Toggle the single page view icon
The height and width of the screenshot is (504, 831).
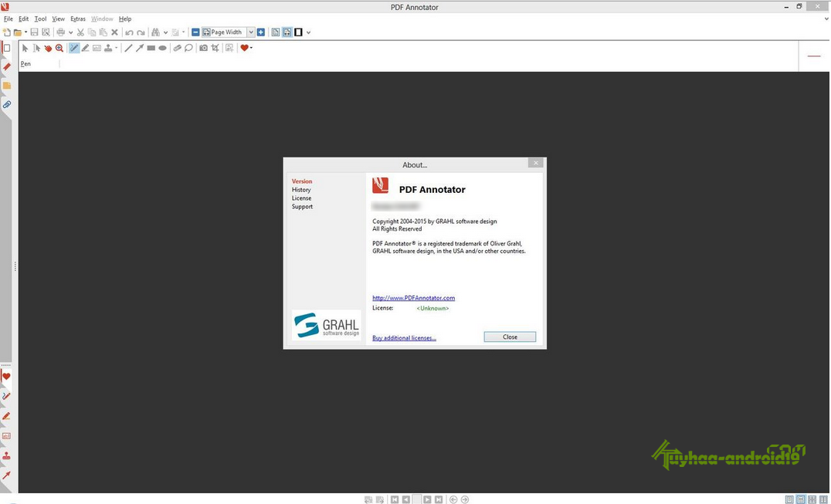(276, 32)
